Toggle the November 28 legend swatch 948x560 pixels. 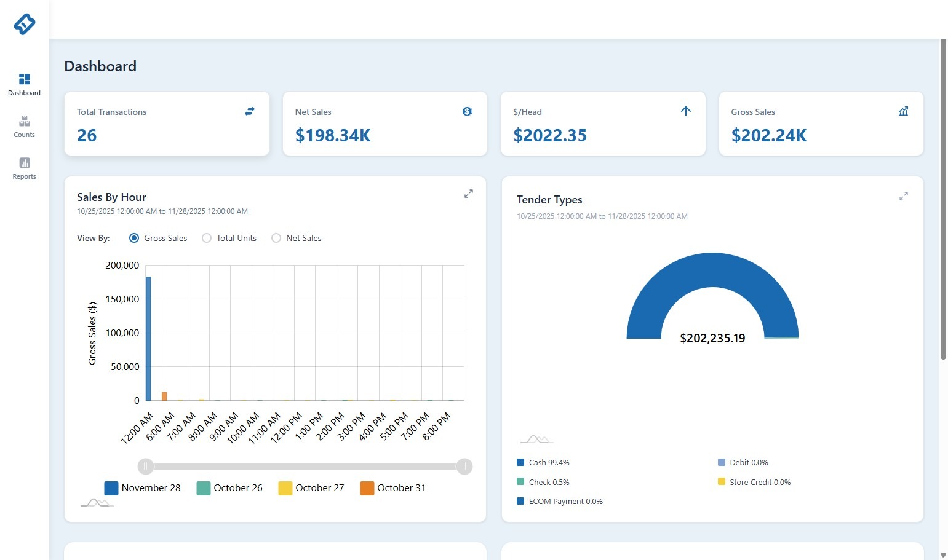[x=111, y=488]
